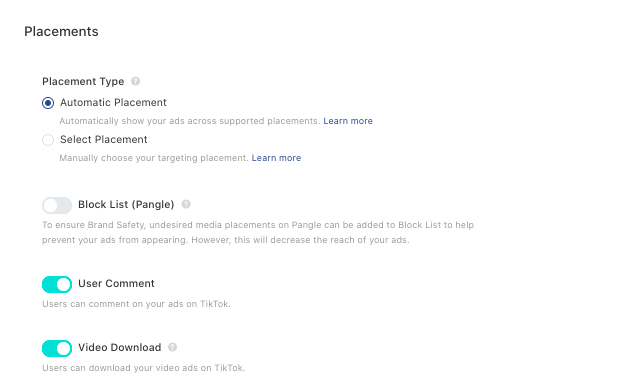Open Learn more link for automatic placements
Viewport: 642px width, 389px height.
[x=348, y=121]
